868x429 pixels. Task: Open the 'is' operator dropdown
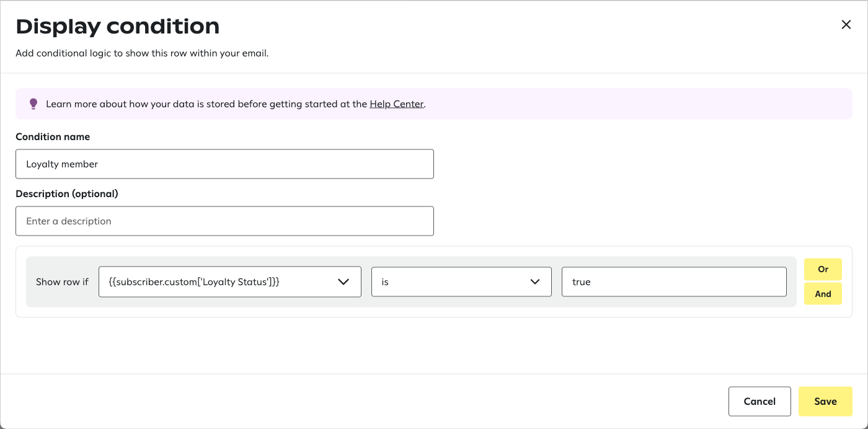tap(461, 281)
